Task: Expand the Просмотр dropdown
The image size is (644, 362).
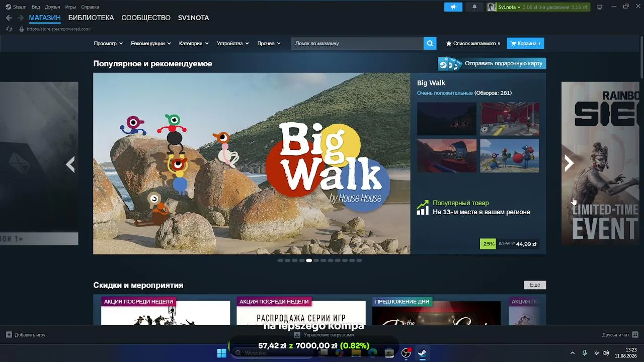Action: tap(108, 44)
